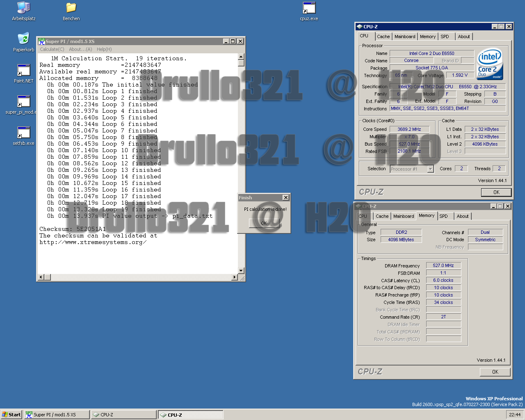Activate Super PI / mod1.5 XS taskbar button

[x=56, y=415]
